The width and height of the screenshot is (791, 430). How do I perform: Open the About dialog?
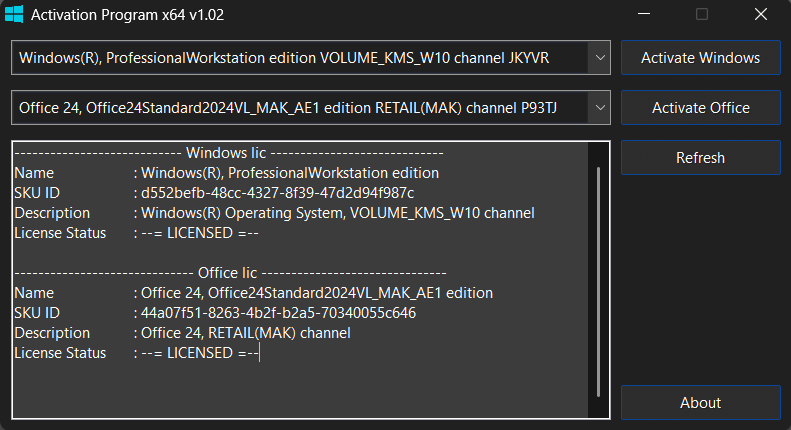tap(700, 402)
